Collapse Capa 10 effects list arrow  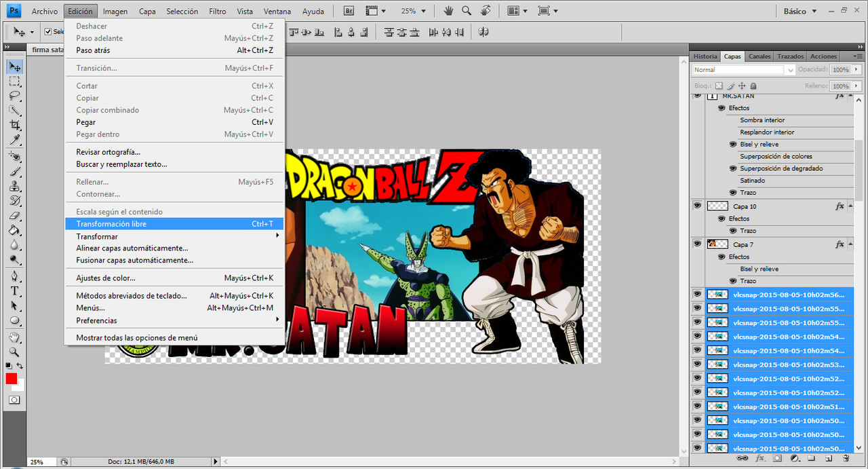click(x=850, y=206)
